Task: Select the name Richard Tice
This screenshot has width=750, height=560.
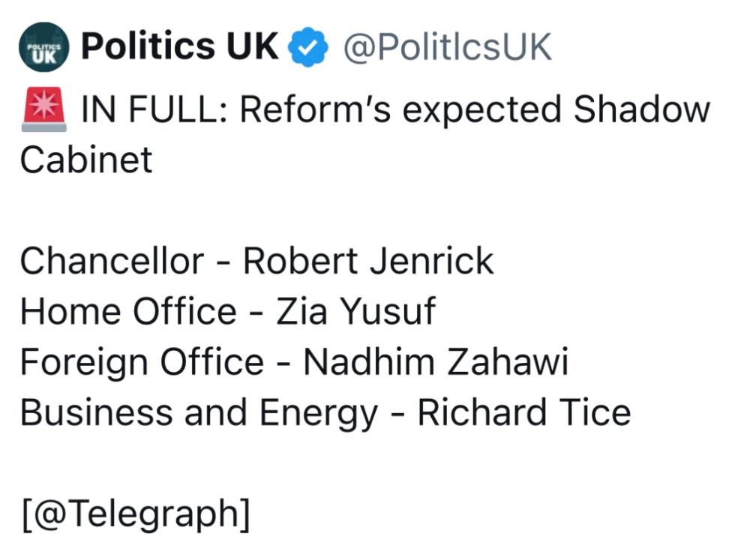Action: coord(523,413)
